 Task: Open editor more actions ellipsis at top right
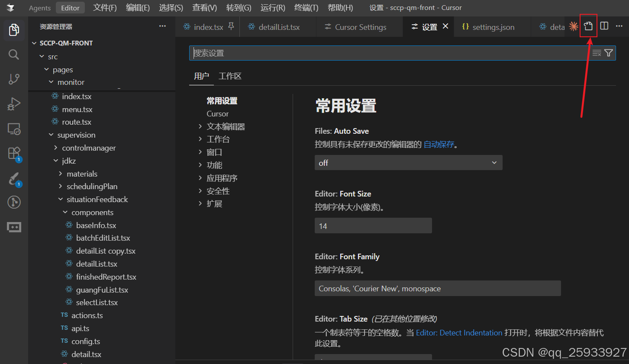click(x=619, y=26)
